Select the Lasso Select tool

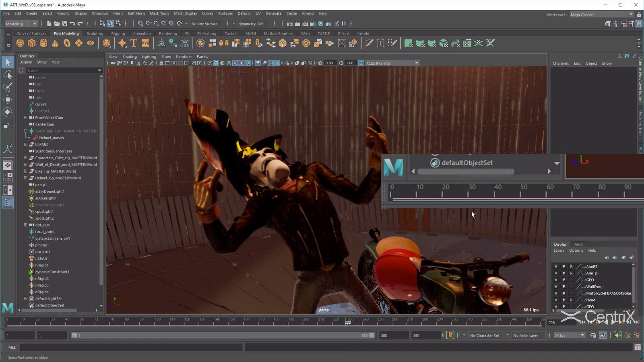[8, 75]
